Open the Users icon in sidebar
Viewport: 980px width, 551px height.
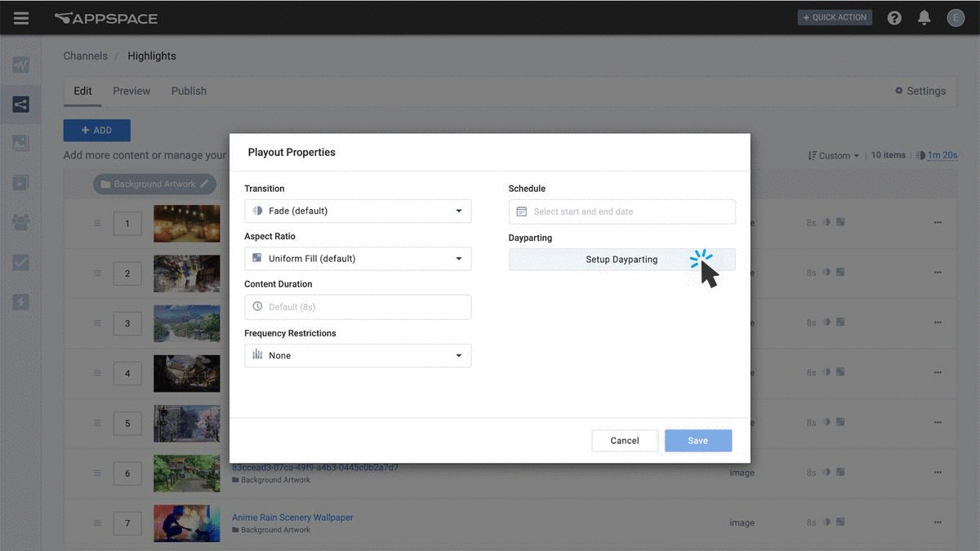pos(20,222)
